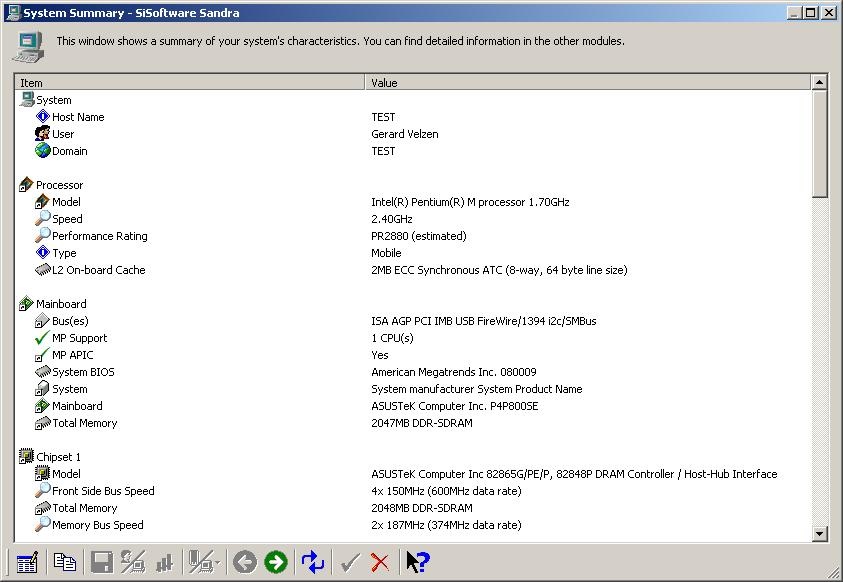Select the Type row under Processor
This screenshot has height=582, width=843.
tap(412, 253)
